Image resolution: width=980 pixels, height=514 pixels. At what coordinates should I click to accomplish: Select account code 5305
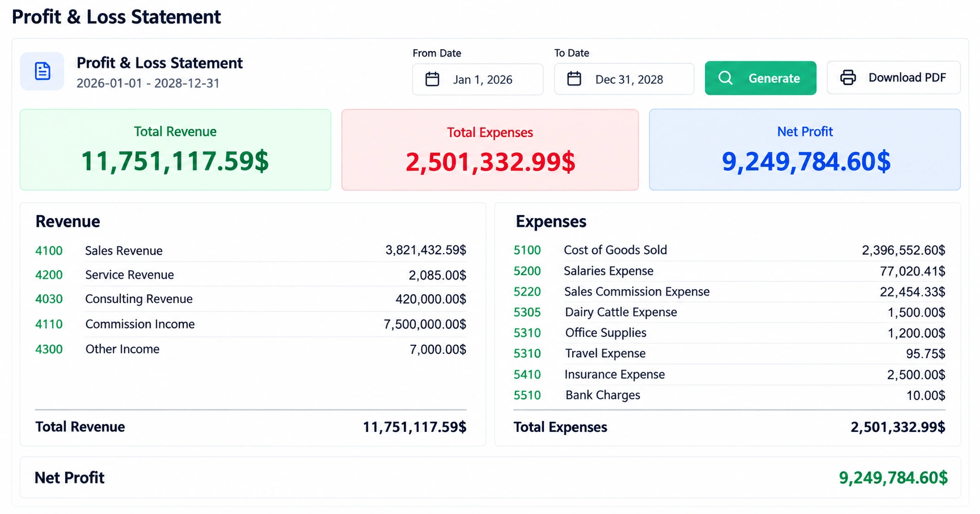527,312
